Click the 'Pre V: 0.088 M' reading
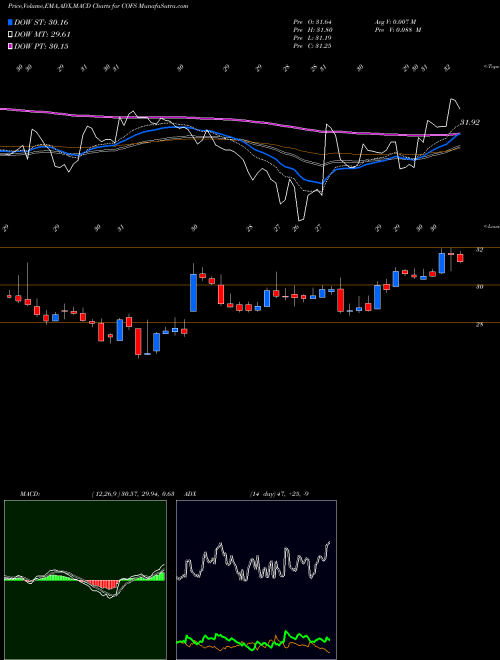This screenshot has width=500, height=660. tap(397, 30)
